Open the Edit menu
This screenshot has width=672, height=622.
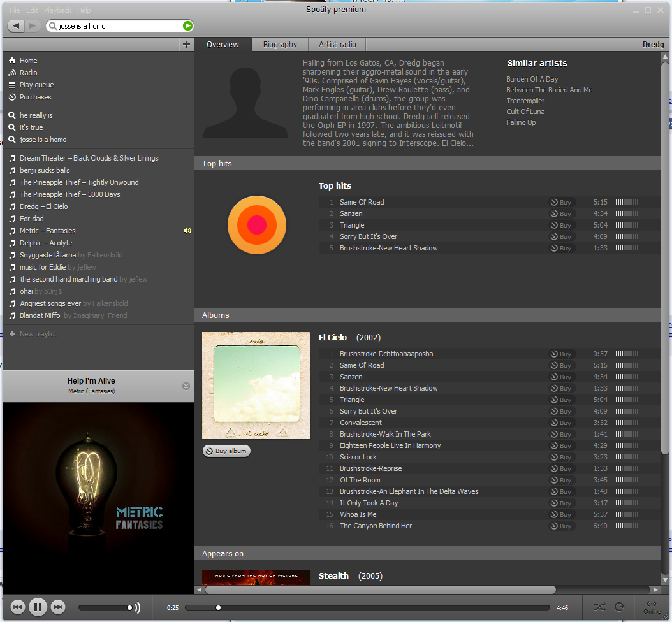(32, 10)
